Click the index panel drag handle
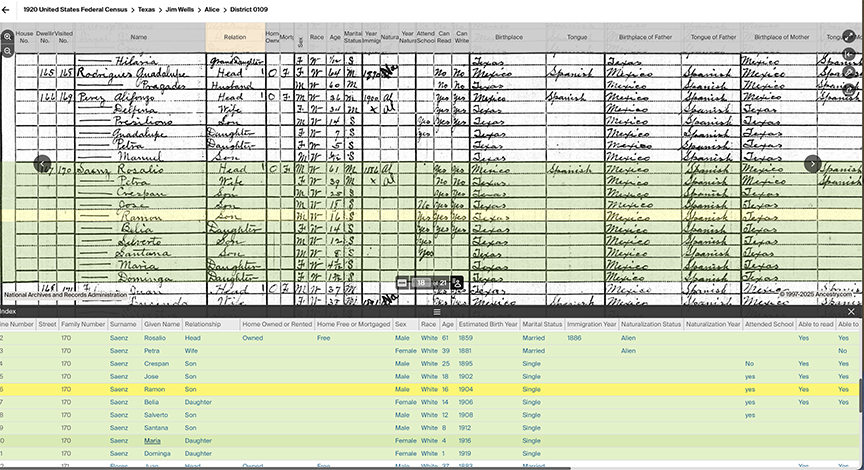Screen dimensions: 864x470 [436, 312]
